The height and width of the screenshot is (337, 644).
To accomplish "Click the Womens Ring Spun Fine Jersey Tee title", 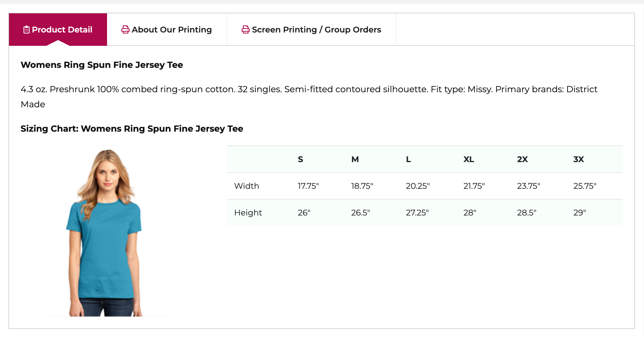I will tap(102, 65).
